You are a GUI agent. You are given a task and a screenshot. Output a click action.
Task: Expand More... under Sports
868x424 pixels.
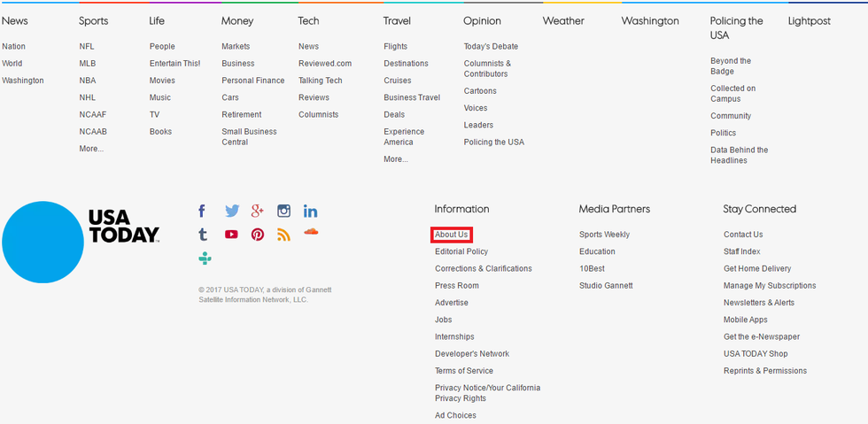(91, 149)
